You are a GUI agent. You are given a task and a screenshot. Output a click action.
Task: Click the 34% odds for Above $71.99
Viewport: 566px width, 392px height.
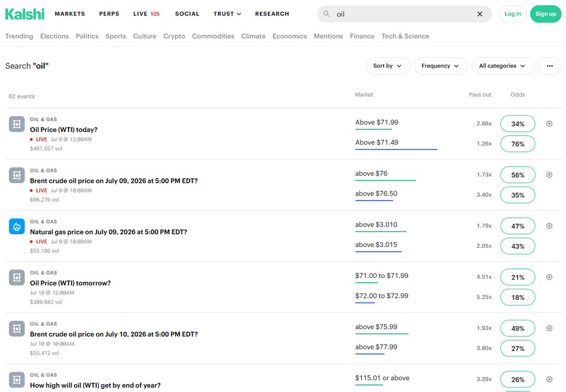coord(518,124)
